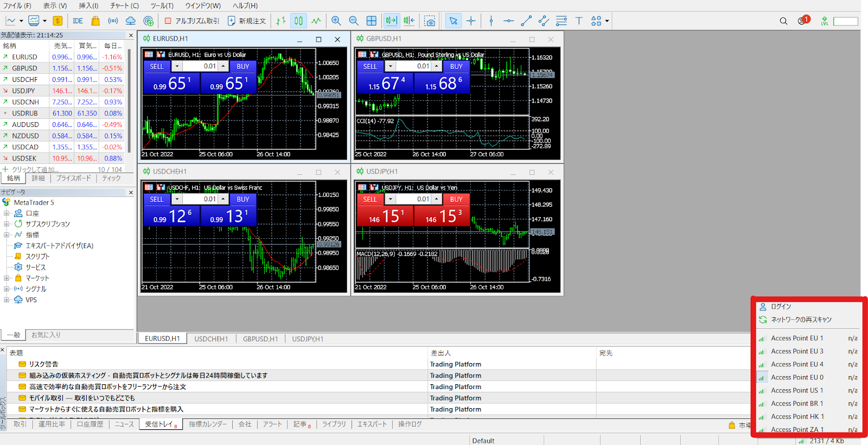Click the dollar sign trading toolbar icon
Viewport: 868px width, 445px height.
pyautogui.click(x=58, y=21)
